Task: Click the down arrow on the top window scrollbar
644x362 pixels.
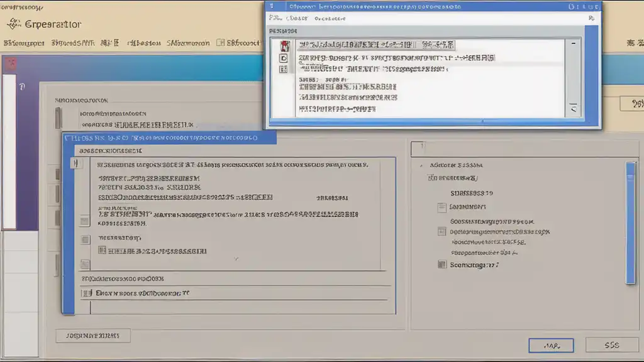Action: click(574, 108)
